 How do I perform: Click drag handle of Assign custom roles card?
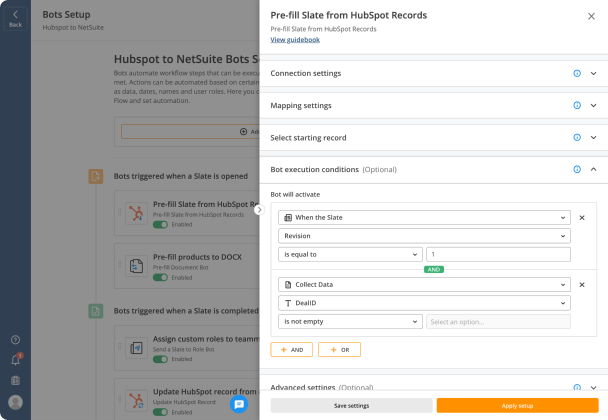pos(119,346)
